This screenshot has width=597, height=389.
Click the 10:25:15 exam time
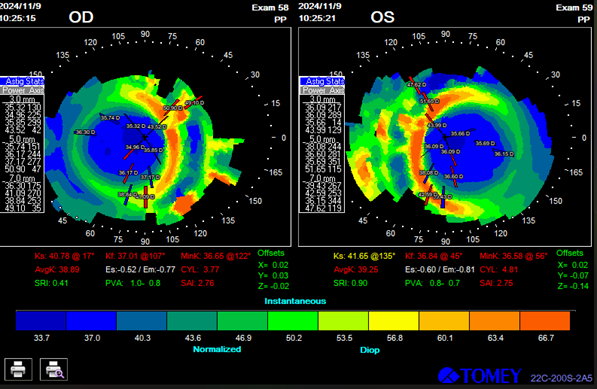pyautogui.click(x=18, y=18)
